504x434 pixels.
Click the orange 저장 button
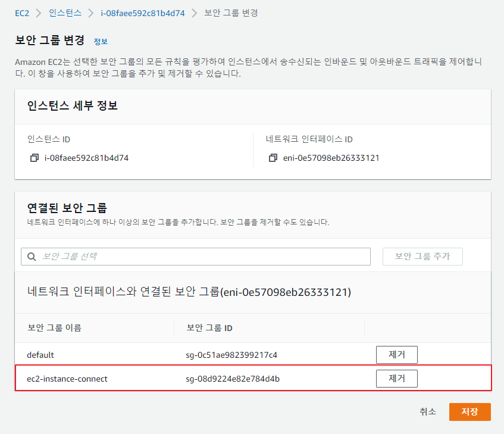point(469,412)
